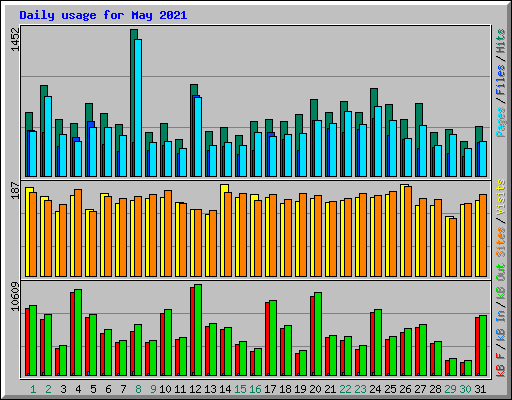The width and height of the screenshot is (512, 400).
Task: Click the 1452 axis value
Action: 15,39
